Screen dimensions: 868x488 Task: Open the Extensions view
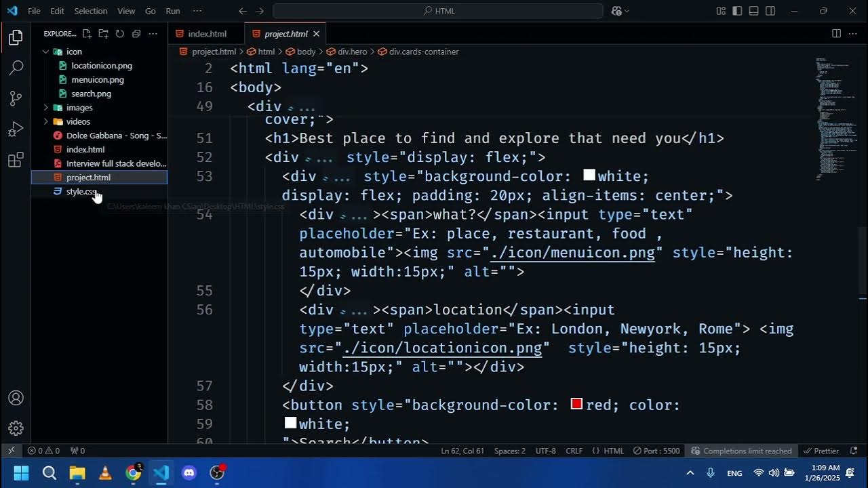(x=16, y=160)
